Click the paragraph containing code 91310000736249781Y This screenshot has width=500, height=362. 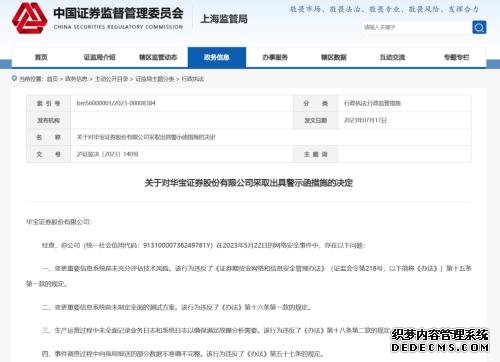tap(203, 246)
